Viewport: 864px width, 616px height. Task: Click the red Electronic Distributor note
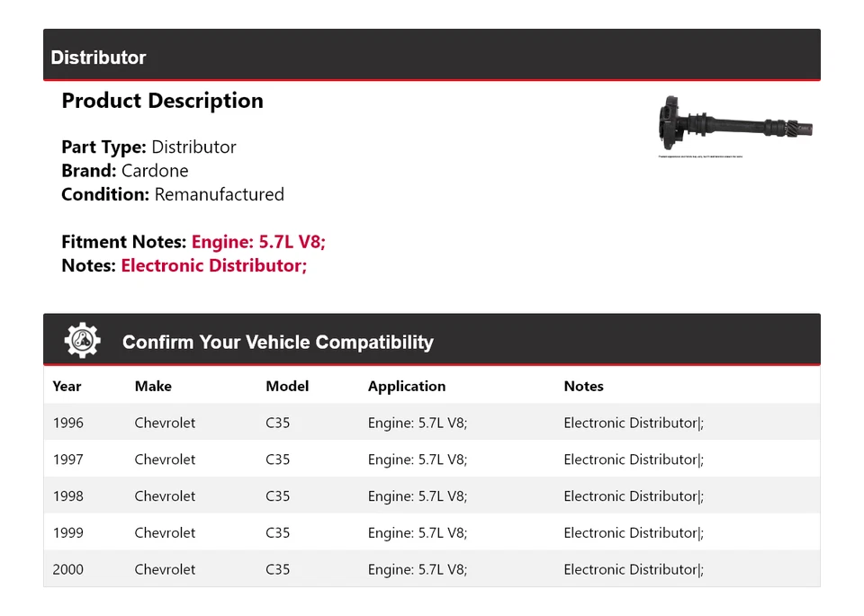tap(214, 265)
